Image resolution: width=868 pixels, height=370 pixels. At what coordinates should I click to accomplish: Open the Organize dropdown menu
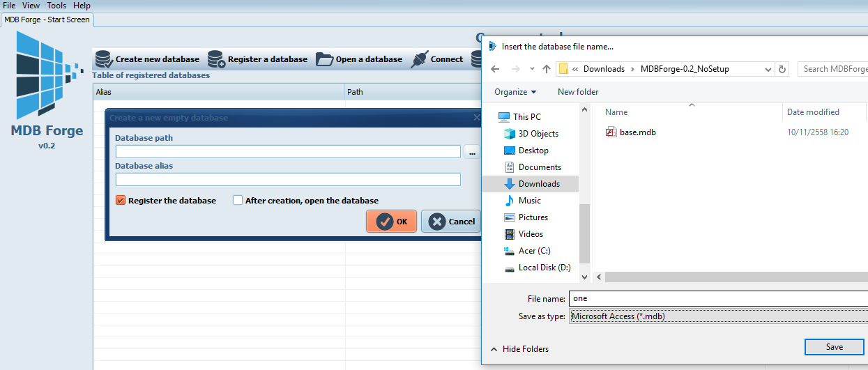pos(515,92)
